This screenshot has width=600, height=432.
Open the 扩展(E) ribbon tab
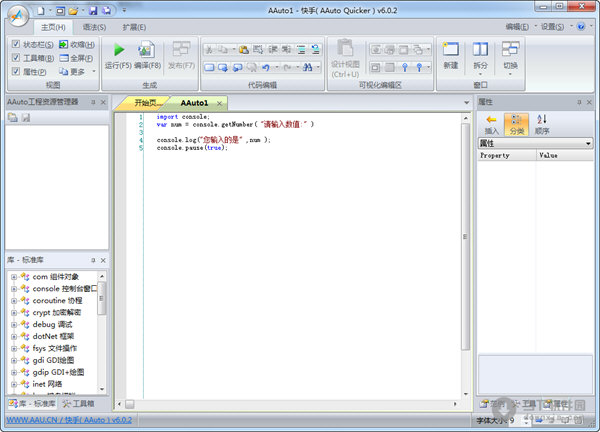[x=134, y=27]
